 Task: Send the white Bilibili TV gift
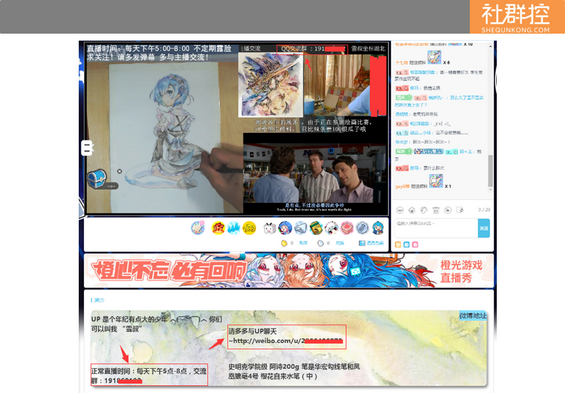point(270,228)
